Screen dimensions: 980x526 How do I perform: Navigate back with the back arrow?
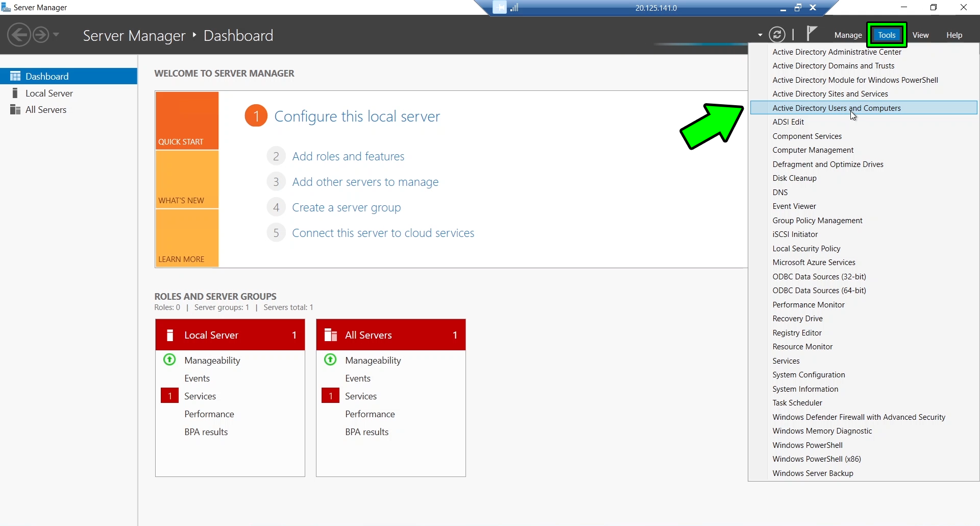tap(18, 35)
